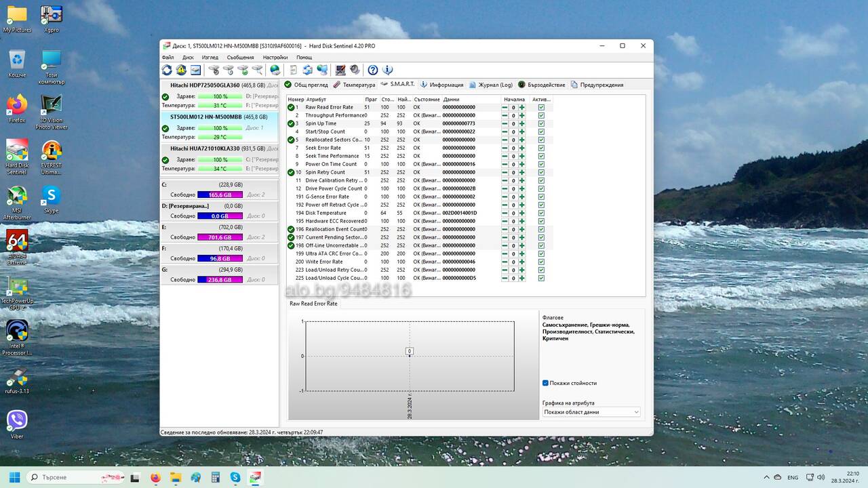Click the blue info bubble About icon
This screenshot has height=488, width=868.
click(387, 70)
